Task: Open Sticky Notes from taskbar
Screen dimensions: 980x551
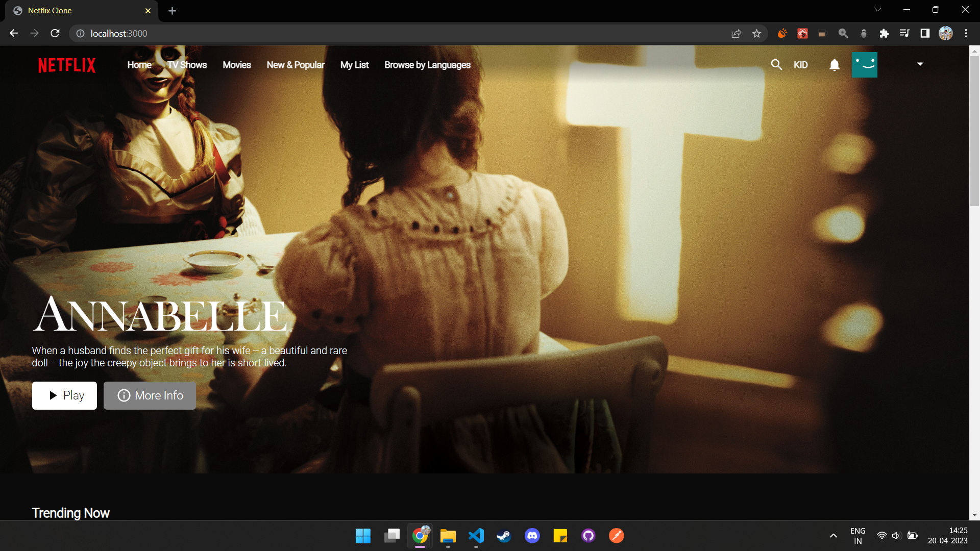Action: (x=560, y=536)
